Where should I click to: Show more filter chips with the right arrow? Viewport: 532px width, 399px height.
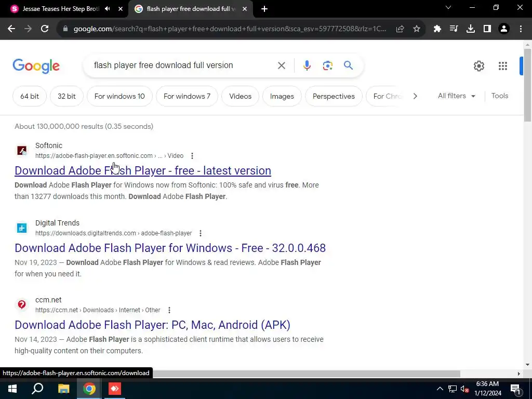pos(415,96)
